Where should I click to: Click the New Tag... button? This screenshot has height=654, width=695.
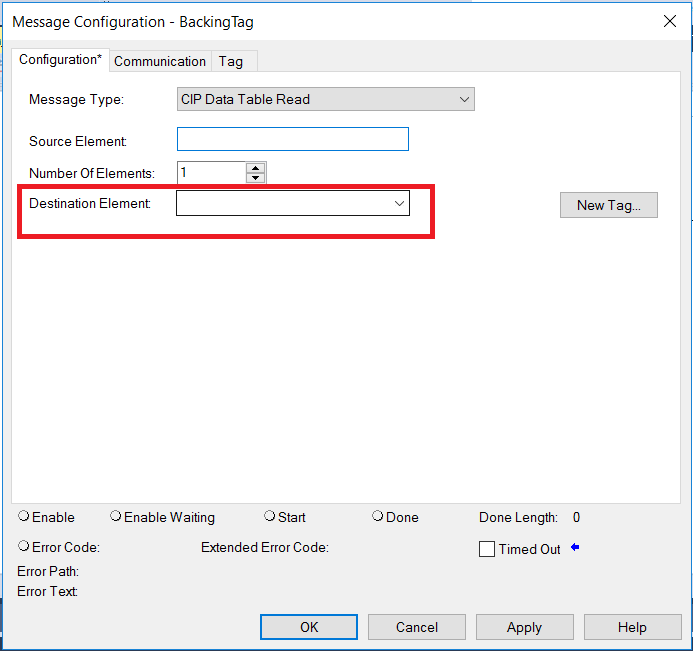609,205
